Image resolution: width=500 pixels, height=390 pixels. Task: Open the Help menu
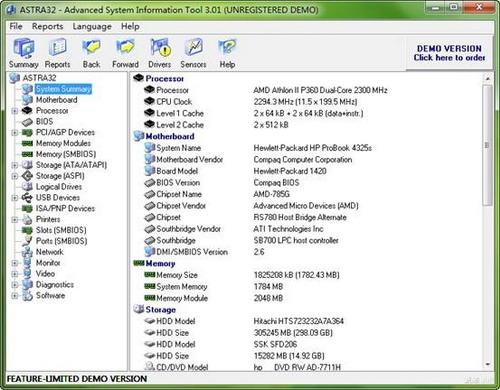pyautogui.click(x=130, y=26)
